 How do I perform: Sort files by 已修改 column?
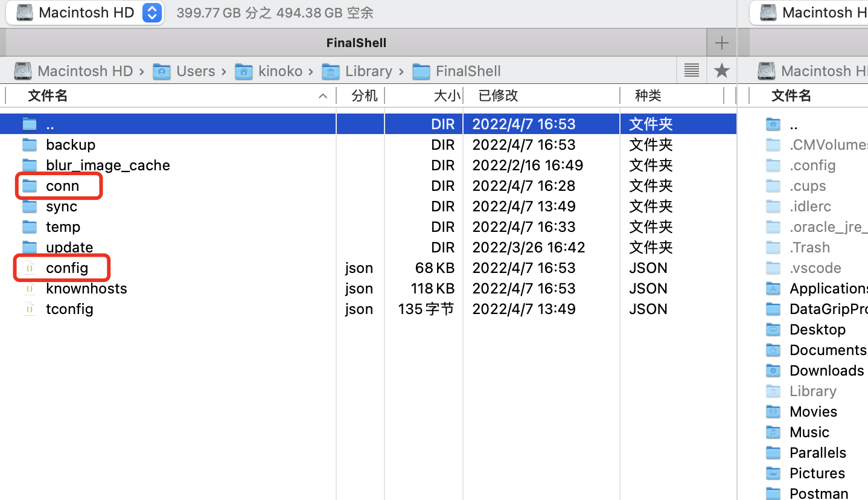click(x=498, y=95)
